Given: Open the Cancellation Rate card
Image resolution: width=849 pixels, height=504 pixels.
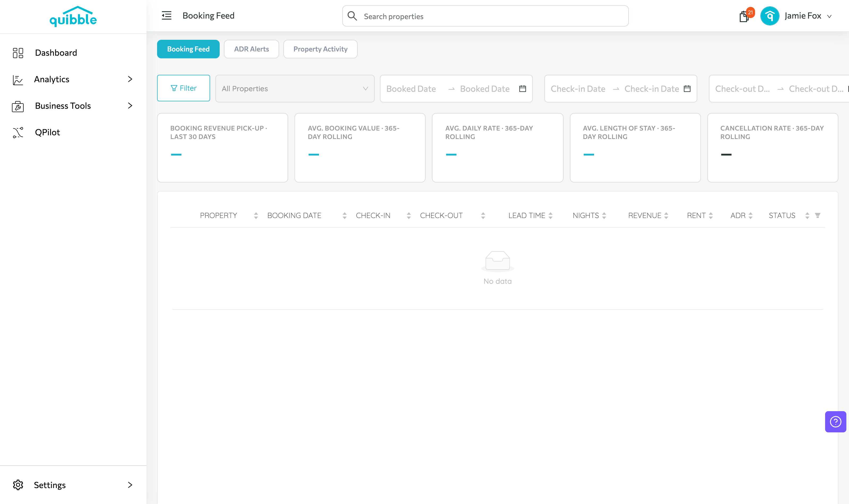Looking at the screenshot, I should click(773, 148).
